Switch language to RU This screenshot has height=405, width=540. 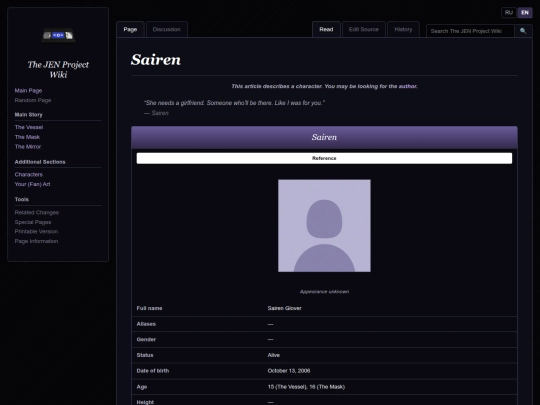pos(509,13)
